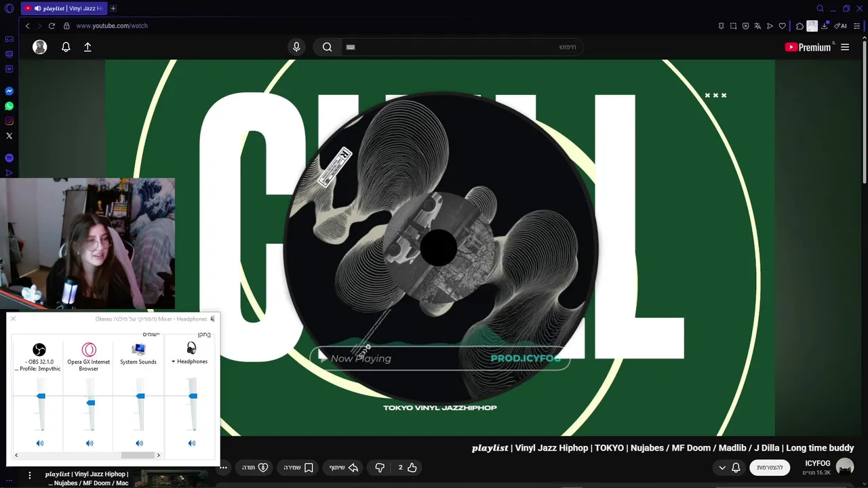
Task: Open Spotify player in the sidebar
Action: (9, 158)
